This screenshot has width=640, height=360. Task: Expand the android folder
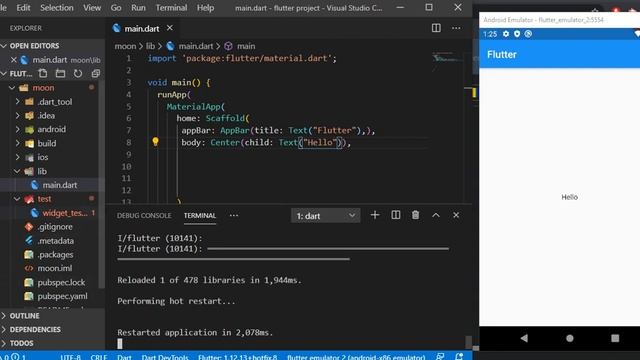pos(18,129)
